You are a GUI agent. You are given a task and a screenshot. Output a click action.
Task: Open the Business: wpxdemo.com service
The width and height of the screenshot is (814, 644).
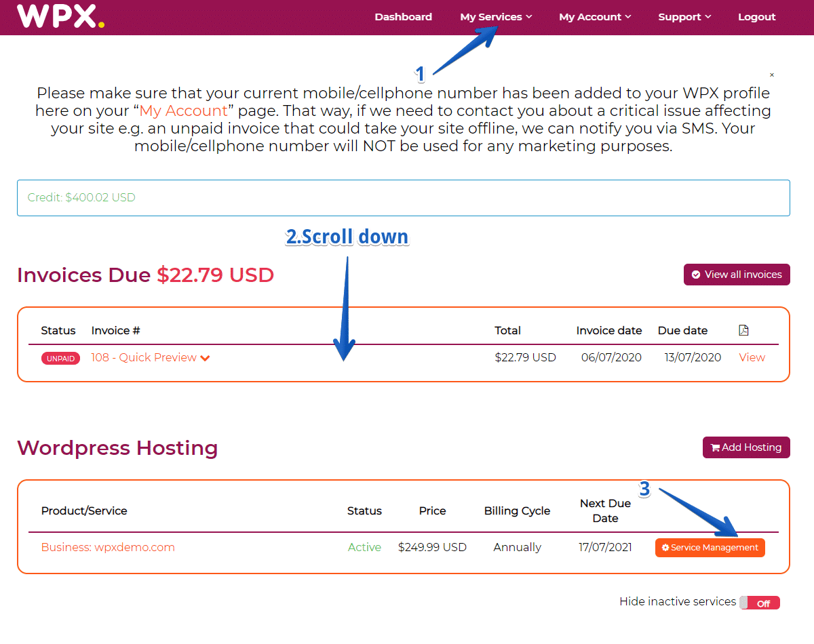click(108, 547)
